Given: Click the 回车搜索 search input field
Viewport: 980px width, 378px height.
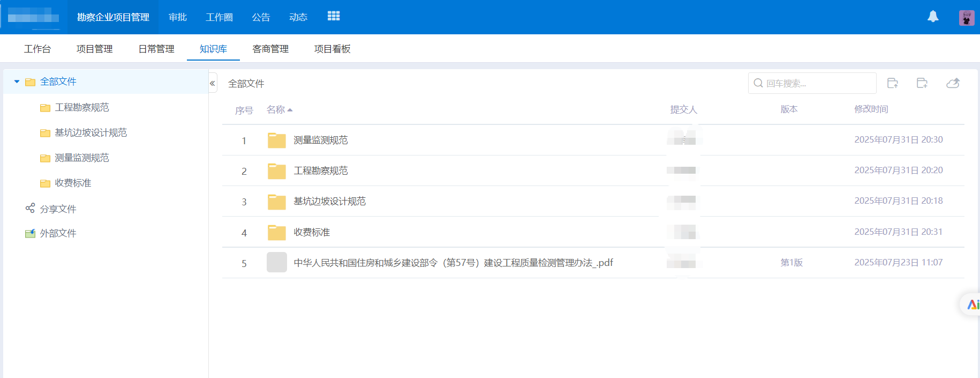Looking at the screenshot, I should click(x=817, y=83).
